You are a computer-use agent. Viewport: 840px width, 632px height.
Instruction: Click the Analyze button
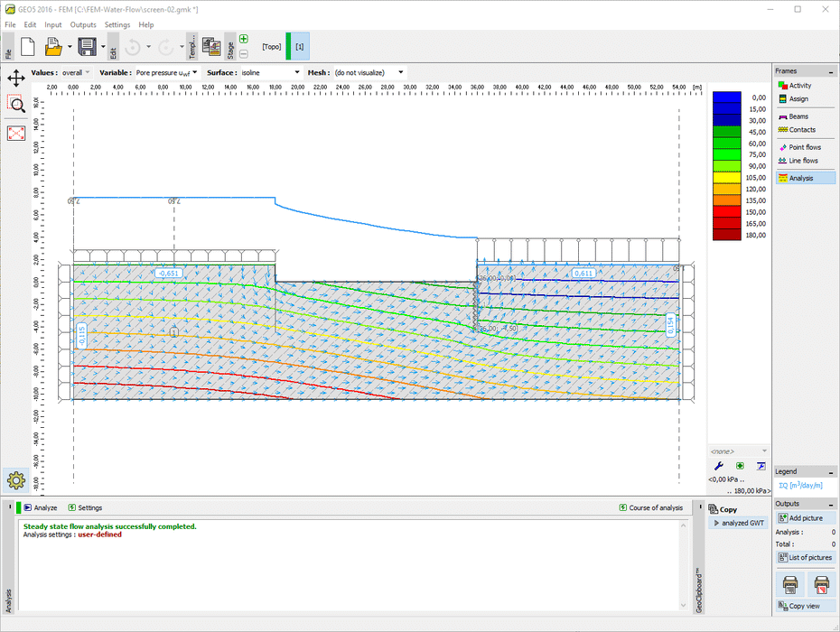pyautogui.click(x=38, y=507)
